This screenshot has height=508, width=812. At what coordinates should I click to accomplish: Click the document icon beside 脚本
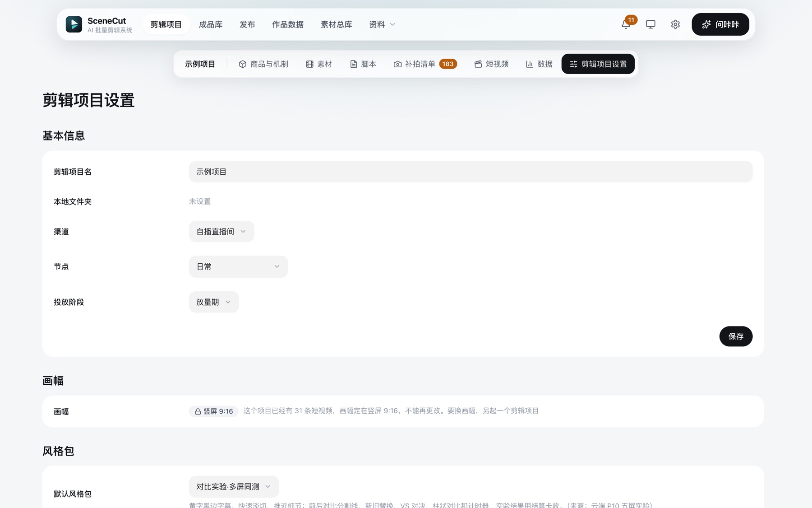pos(354,64)
